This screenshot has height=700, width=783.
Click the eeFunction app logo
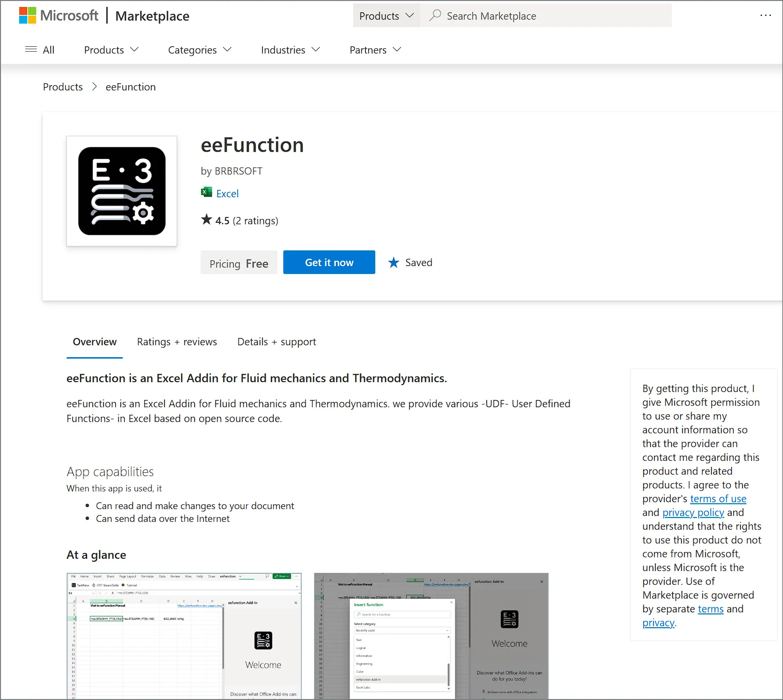tap(121, 191)
